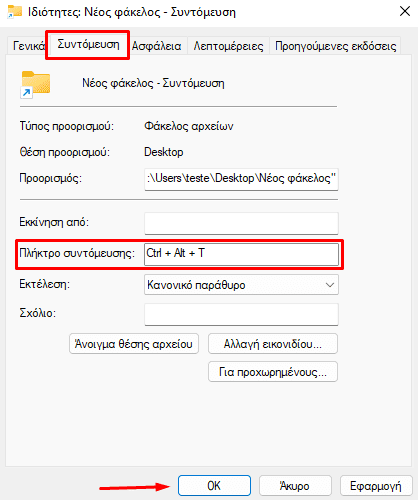This screenshot has height=500, width=418.
Task: Confirm with the OK button
Action: pyautogui.click(x=214, y=486)
